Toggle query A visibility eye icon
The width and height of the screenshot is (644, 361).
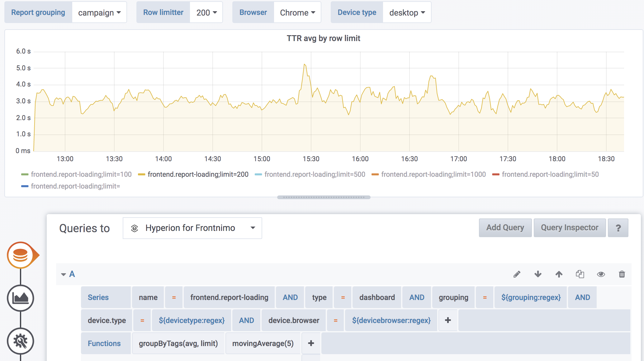[x=601, y=274]
